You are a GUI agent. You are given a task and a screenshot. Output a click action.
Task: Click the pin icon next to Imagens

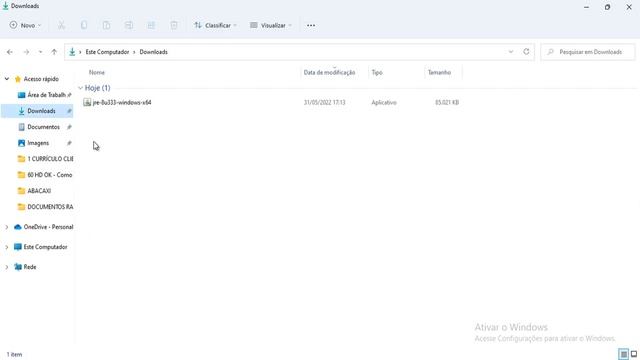(x=69, y=143)
